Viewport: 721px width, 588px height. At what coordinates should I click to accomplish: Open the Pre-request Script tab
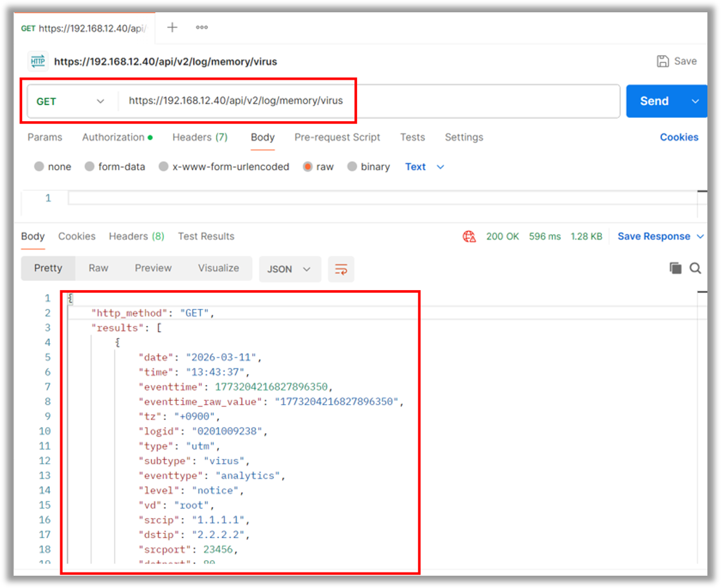click(x=337, y=137)
